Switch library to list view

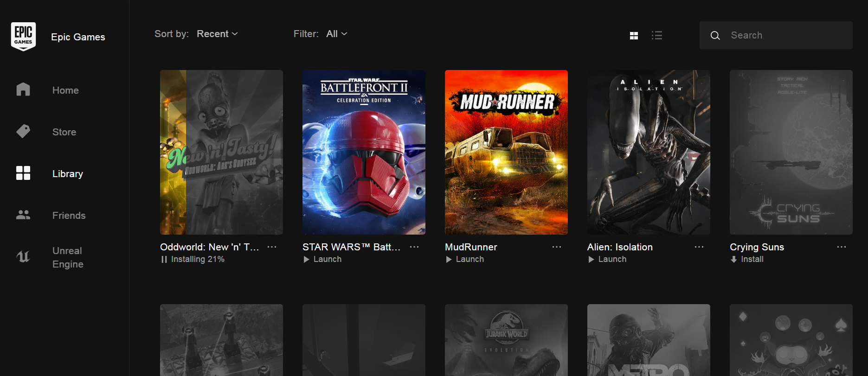(x=656, y=36)
